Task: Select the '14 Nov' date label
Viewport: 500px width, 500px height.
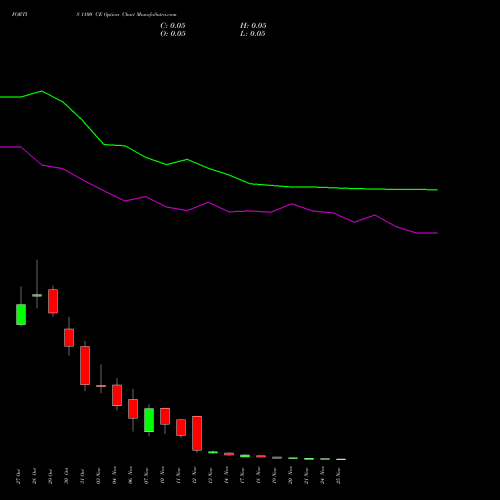Action: click(226, 476)
